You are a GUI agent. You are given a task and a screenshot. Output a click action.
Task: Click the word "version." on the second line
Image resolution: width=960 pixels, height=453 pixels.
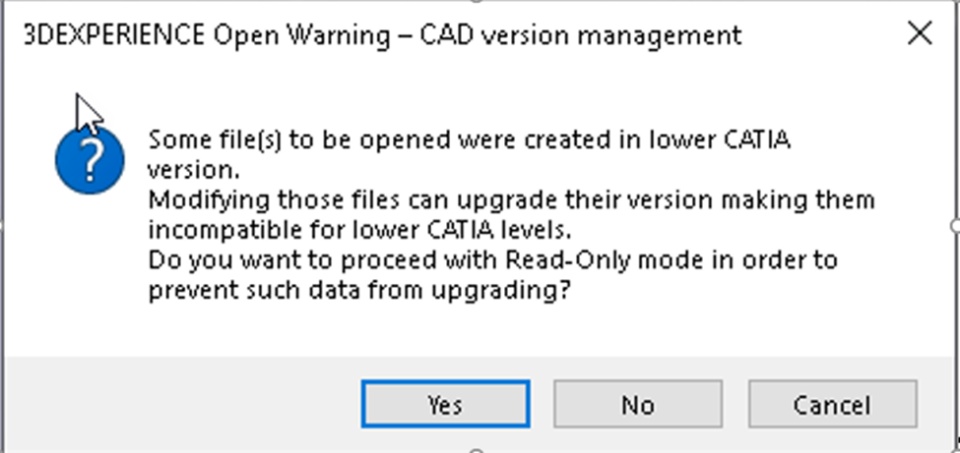tap(189, 168)
